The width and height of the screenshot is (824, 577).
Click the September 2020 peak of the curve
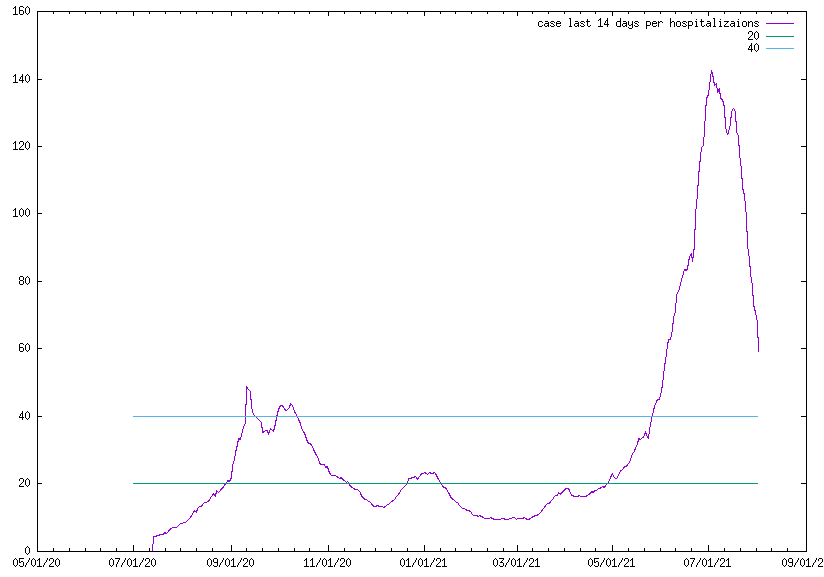(247, 387)
